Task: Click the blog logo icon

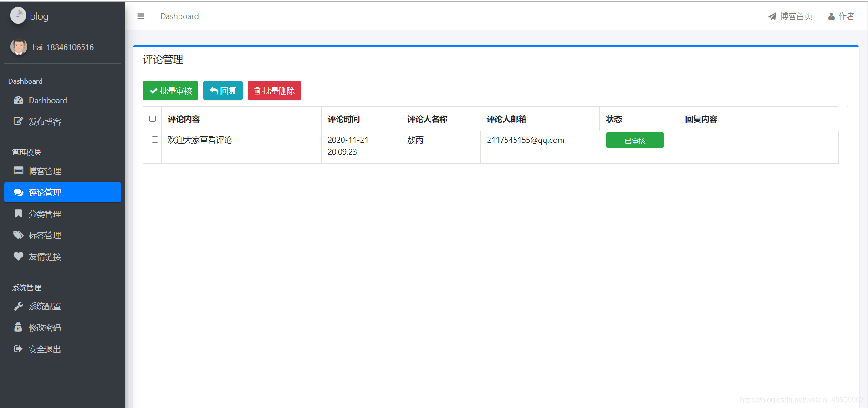Action: point(18,15)
